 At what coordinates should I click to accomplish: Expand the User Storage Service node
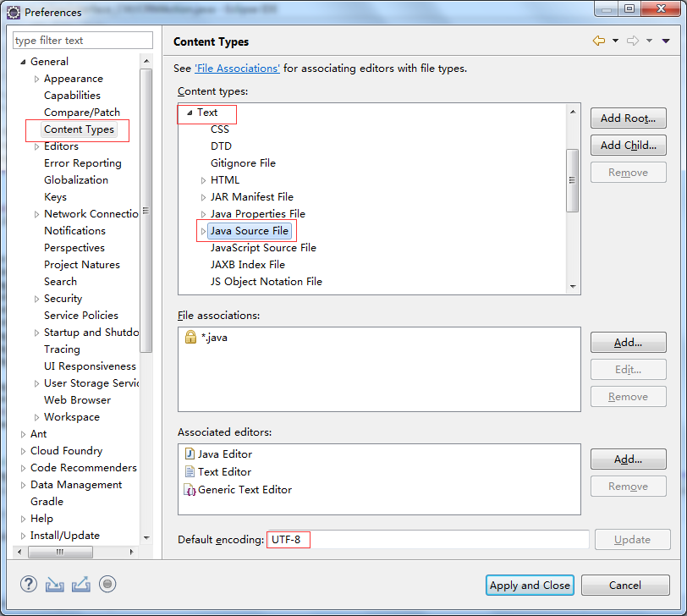point(37,383)
